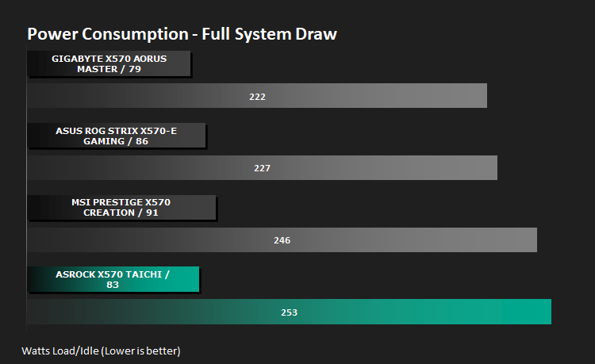This screenshot has width=595, height=364.
Task: Click the 246 watt load bar
Action: point(282,239)
